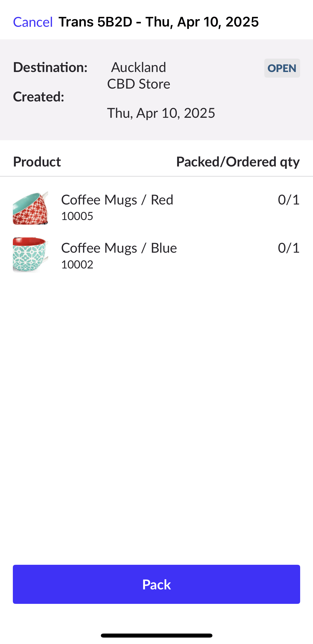Tap the Destination label

click(x=50, y=67)
